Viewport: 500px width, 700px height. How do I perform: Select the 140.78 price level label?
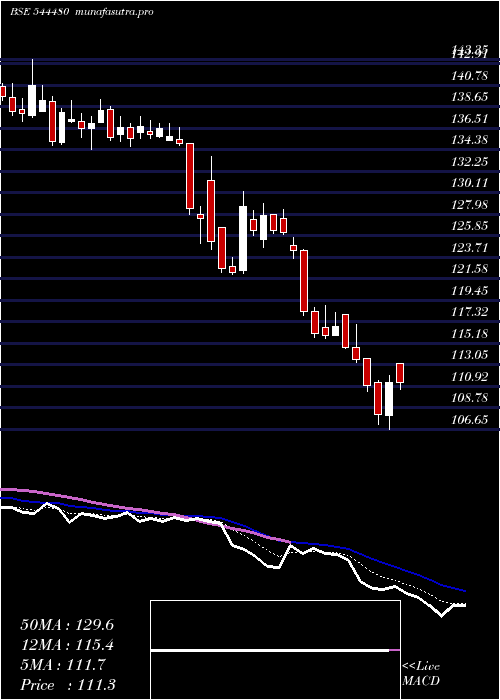coord(470,76)
